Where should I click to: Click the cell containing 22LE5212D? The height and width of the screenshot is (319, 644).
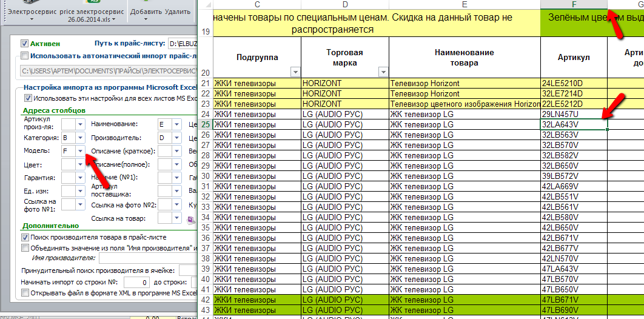(574, 104)
